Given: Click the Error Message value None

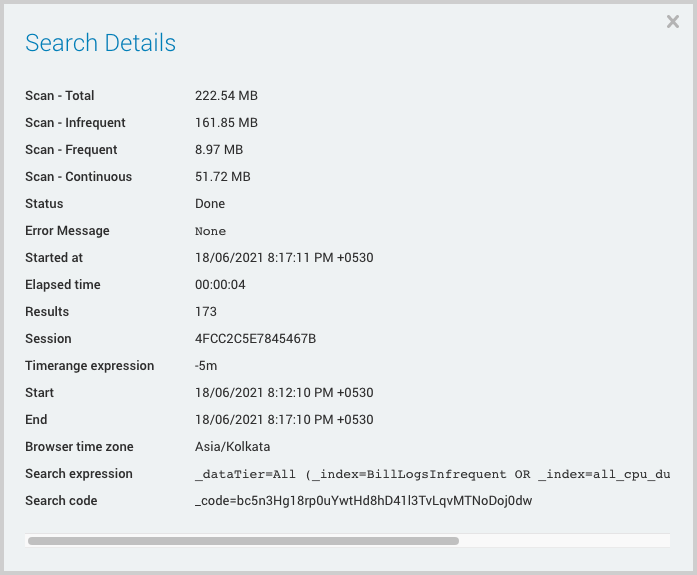Looking at the screenshot, I should coord(210,231).
